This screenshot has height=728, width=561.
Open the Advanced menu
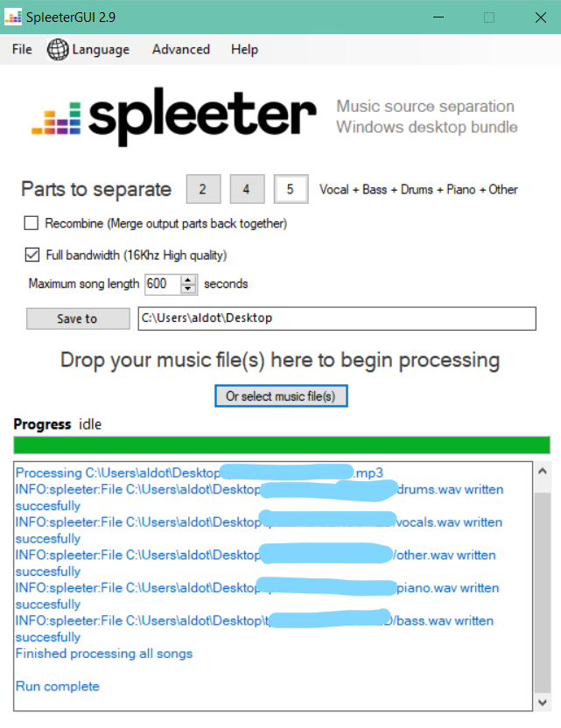[180, 50]
